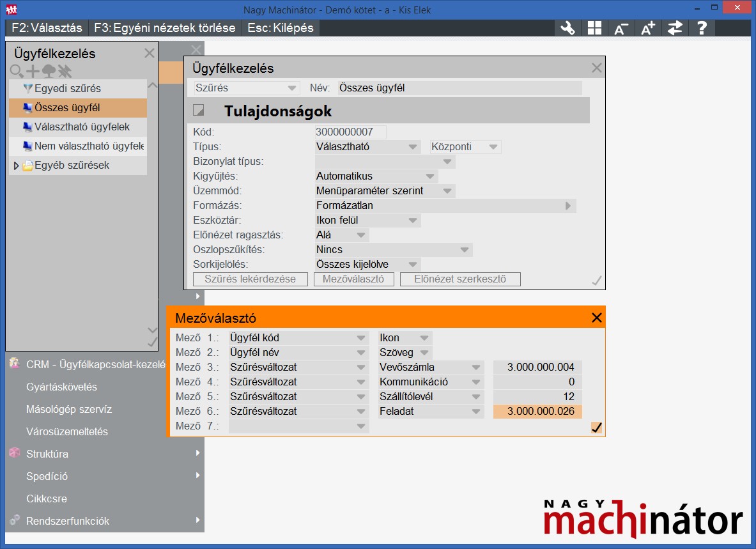The width and height of the screenshot is (756, 549).
Task: Open Mező 3 Vevőszámla dropdown
Action: click(476, 367)
